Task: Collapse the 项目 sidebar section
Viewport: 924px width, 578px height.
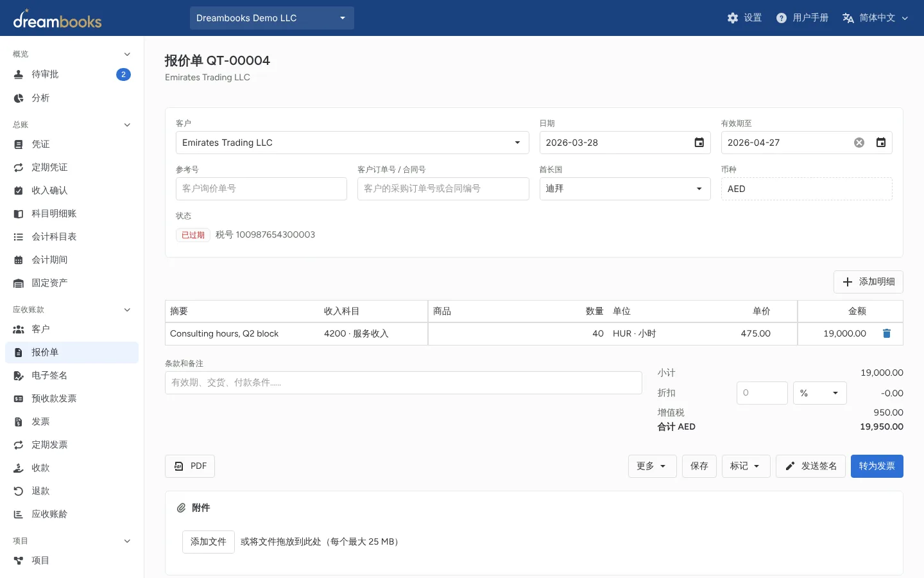Action: [127, 541]
